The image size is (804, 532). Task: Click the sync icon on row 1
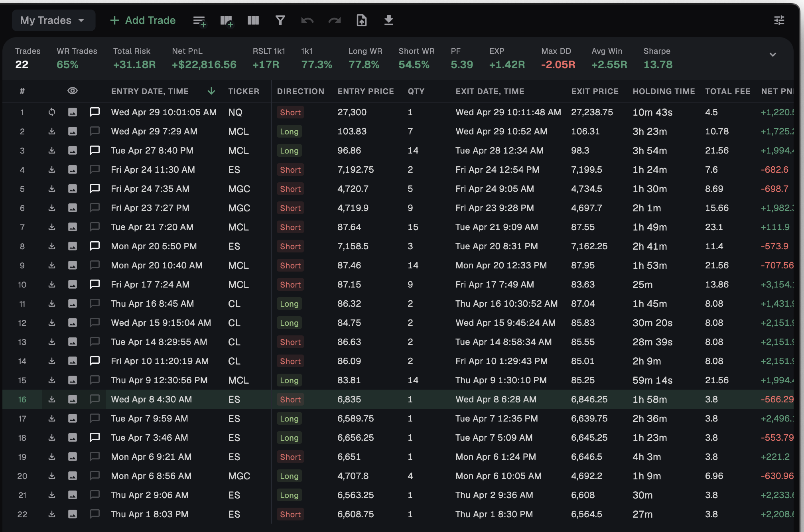point(52,112)
